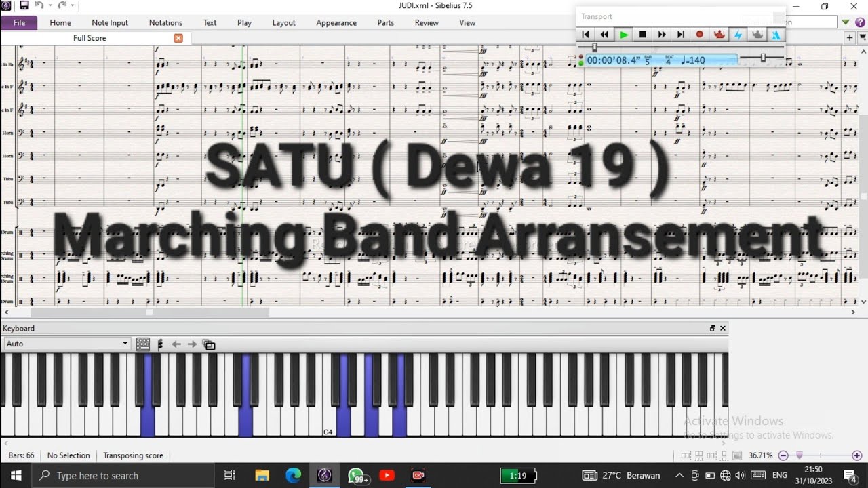Close the Keyboard panel
The width and height of the screenshot is (868, 488).
[x=723, y=328]
